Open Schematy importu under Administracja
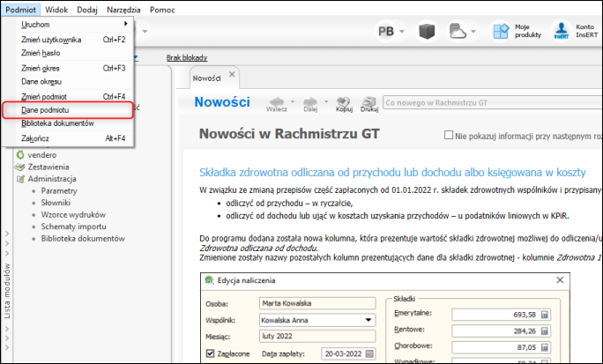The image size is (603, 364). coord(74,227)
